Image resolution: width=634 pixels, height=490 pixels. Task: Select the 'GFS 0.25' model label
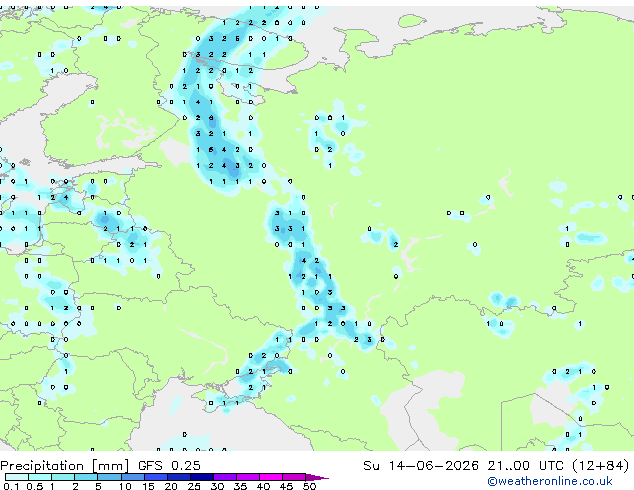point(169,466)
